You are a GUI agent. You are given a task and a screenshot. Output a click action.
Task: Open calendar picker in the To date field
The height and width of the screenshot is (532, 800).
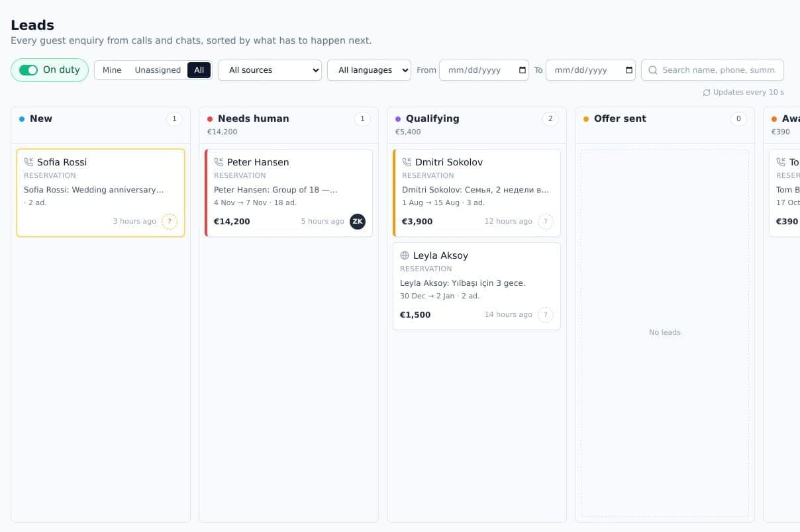click(629, 70)
